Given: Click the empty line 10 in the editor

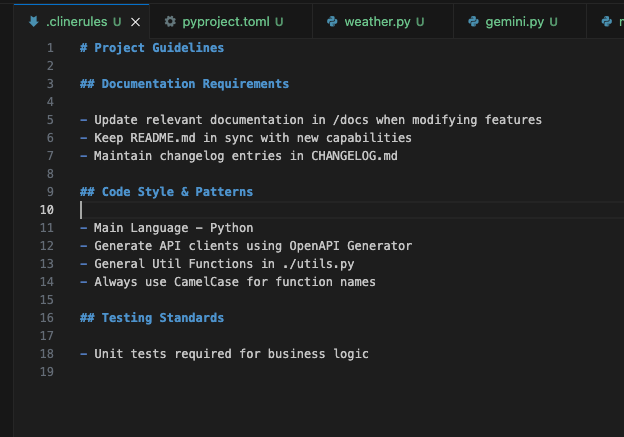Looking at the screenshot, I should 300,210.
